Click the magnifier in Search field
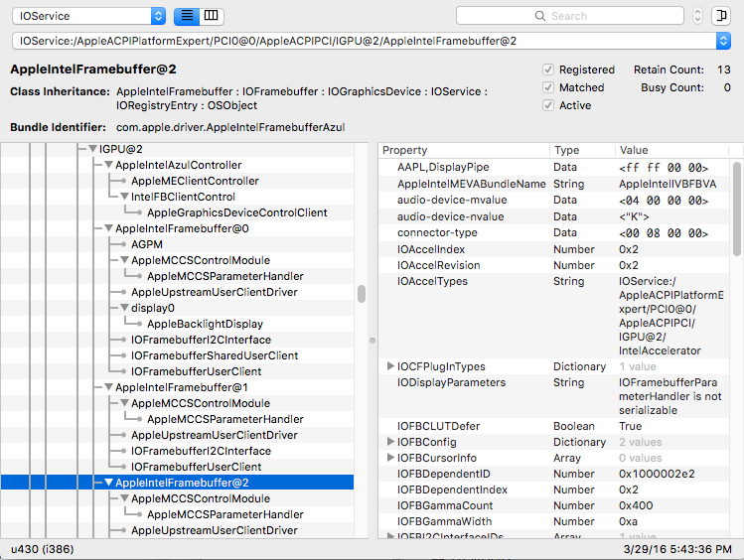744x560 pixels. (x=540, y=16)
